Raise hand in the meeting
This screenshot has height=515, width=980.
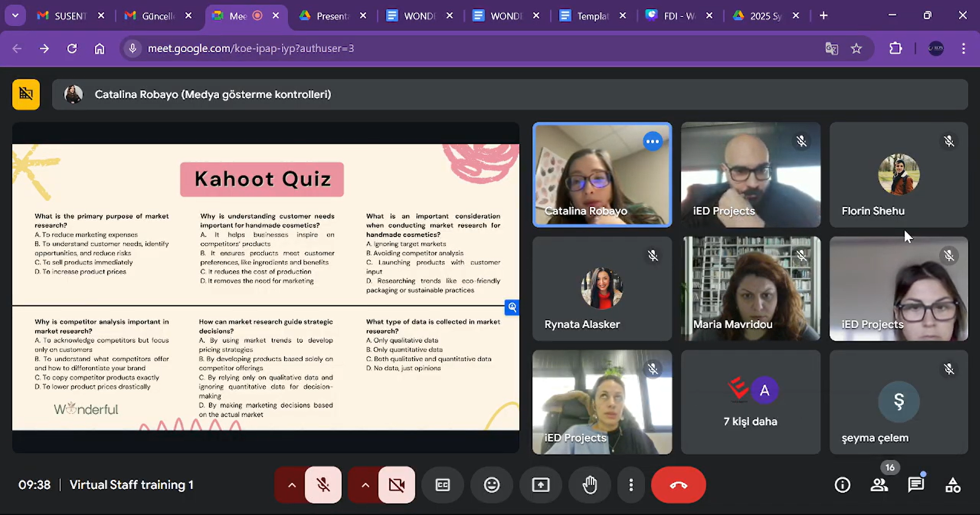pos(590,485)
